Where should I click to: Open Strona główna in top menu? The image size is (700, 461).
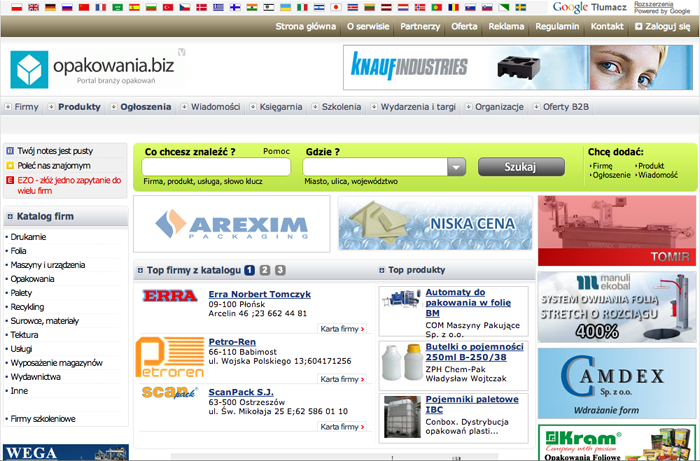tap(305, 26)
